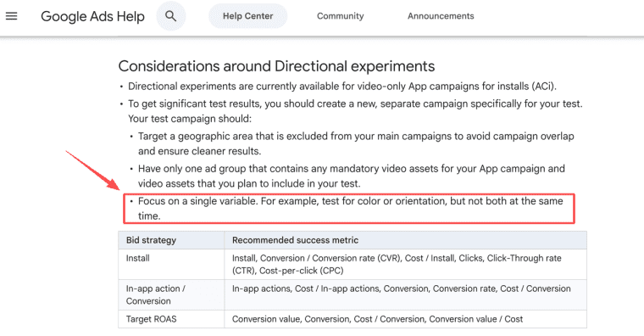644x336 pixels.
Task: Click bullet 'To get significant test results'
Action: coord(355,111)
